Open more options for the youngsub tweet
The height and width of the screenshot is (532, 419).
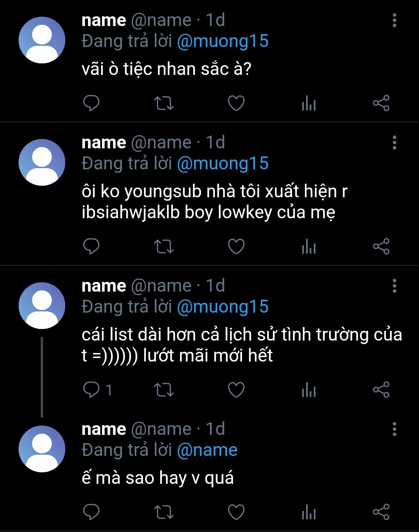click(394, 143)
